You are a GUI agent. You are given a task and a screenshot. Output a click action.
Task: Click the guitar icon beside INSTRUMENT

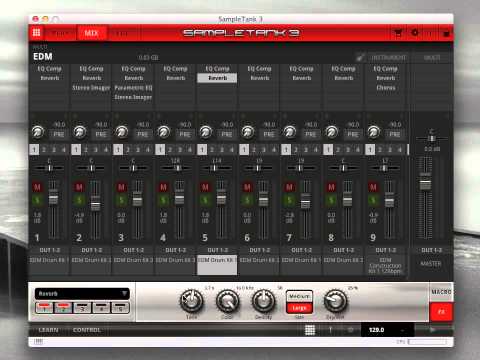(x=360, y=57)
